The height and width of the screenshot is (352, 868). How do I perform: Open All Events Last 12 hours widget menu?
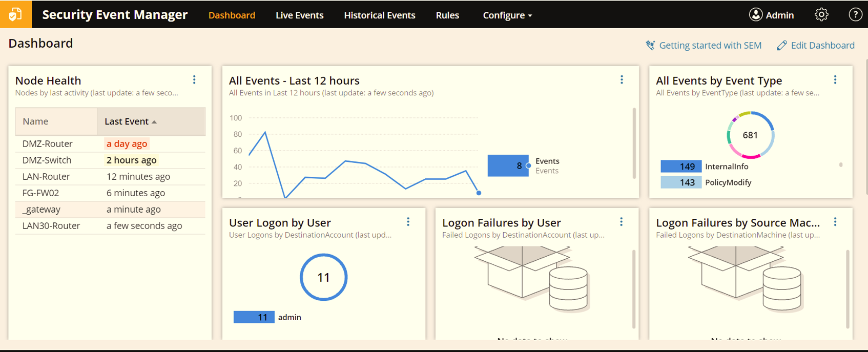tap(622, 80)
